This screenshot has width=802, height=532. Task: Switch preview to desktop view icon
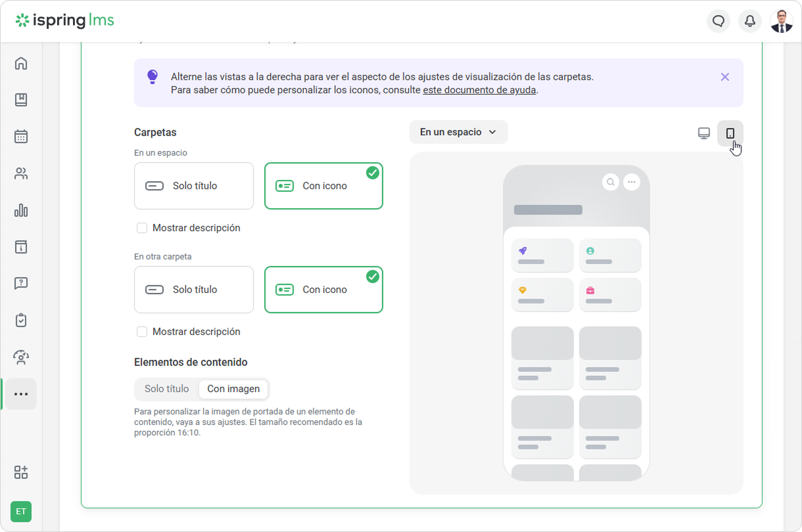[x=703, y=133]
